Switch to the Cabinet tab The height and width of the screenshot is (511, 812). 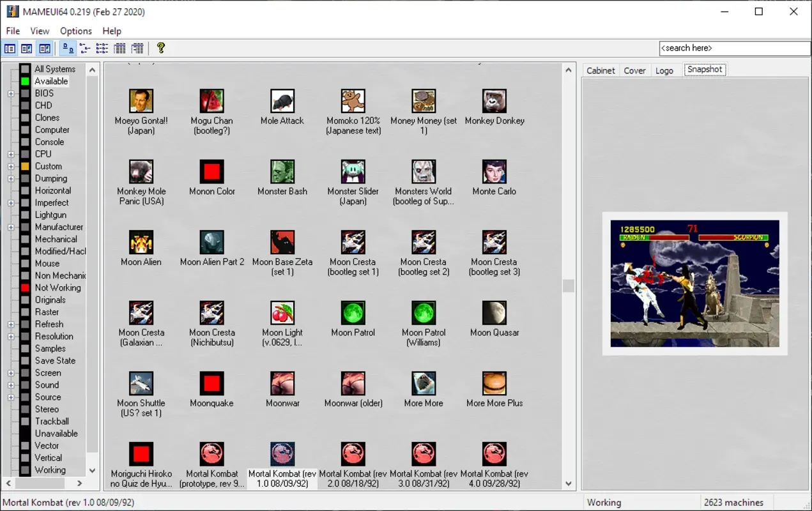pos(600,70)
